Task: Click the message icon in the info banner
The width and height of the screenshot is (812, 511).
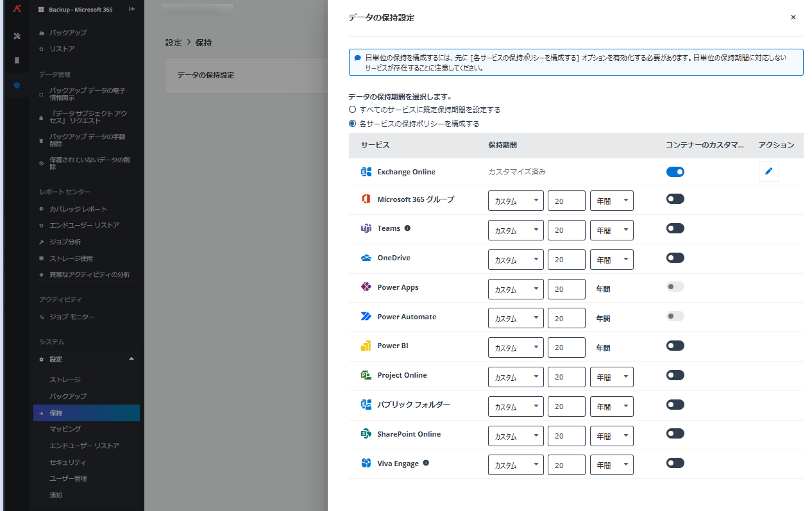Action: pyautogui.click(x=358, y=57)
